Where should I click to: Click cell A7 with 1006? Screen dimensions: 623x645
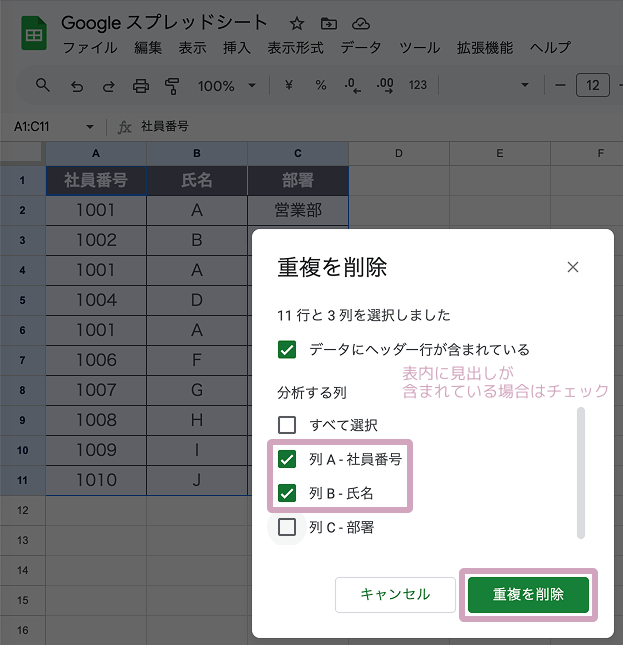[x=96, y=360]
